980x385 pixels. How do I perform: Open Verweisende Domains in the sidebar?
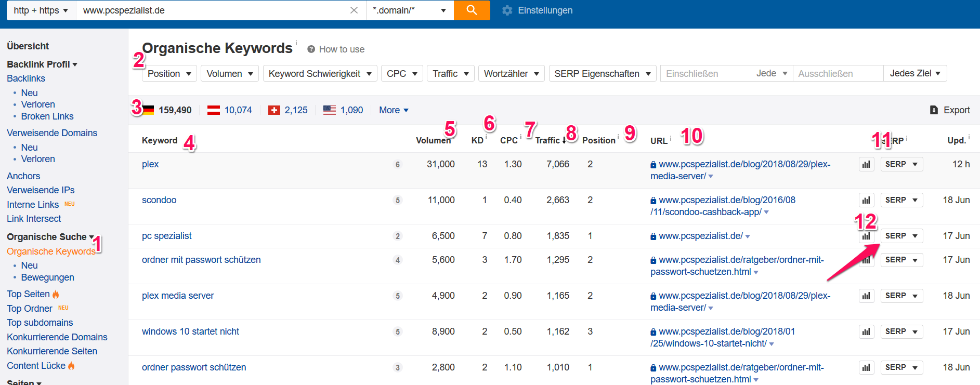click(52, 133)
